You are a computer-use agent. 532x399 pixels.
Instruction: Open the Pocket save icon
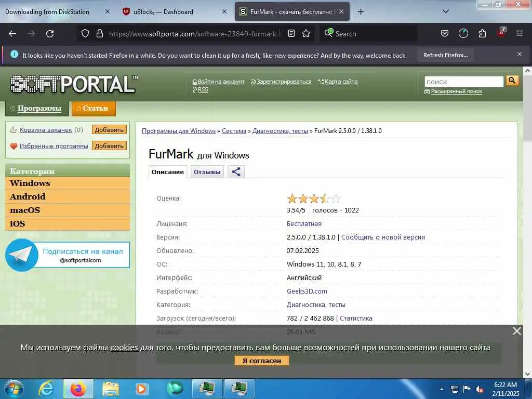coord(445,34)
